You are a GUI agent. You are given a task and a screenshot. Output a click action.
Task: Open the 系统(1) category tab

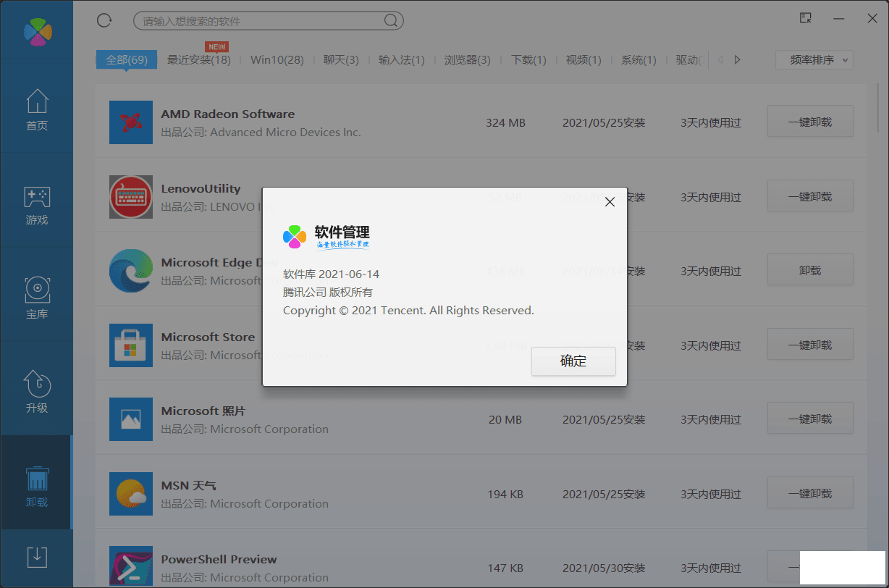(x=639, y=60)
